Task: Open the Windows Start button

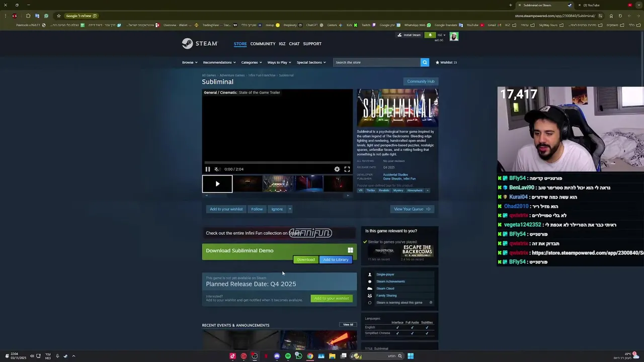Action: coord(411,356)
